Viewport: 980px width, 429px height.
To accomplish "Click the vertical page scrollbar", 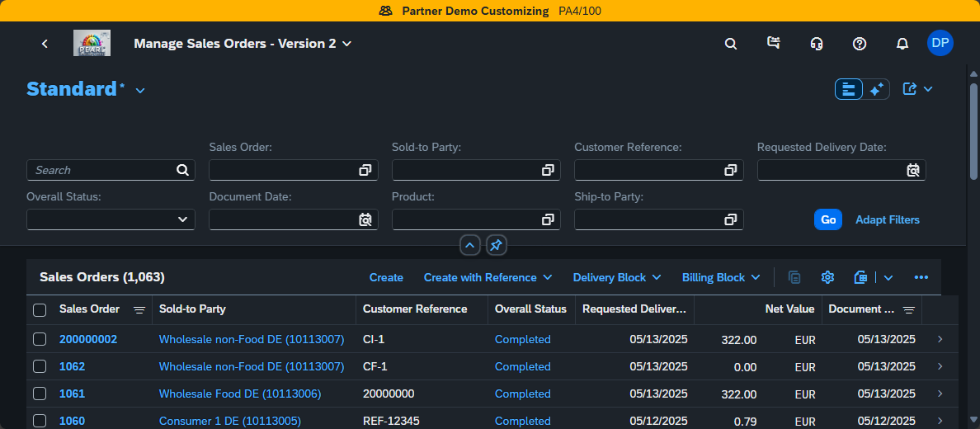I will pyautogui.click(x=973, y=131).
